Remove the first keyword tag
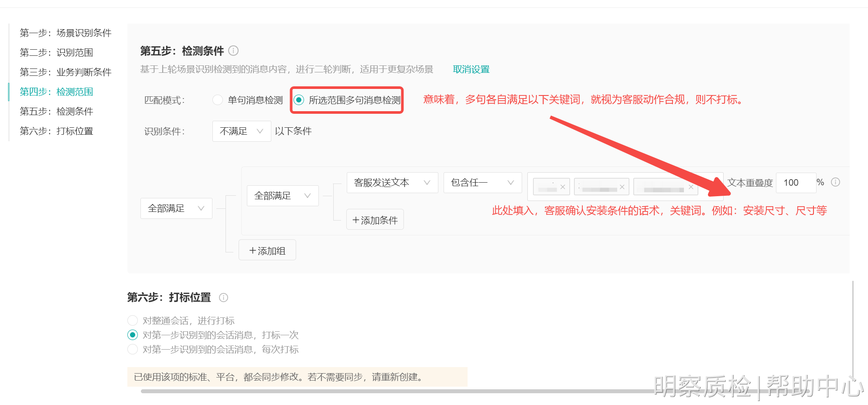This screenshot has width=868, height=405. [563, 187]
